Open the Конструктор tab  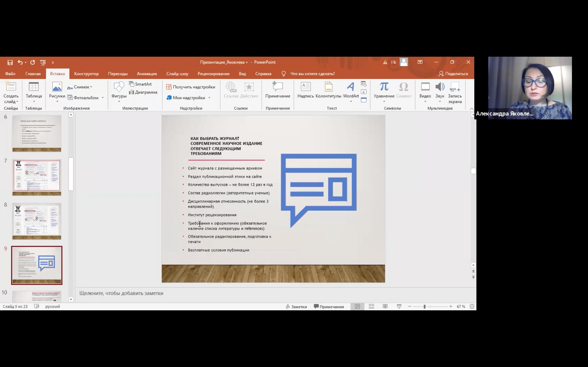(86, 74)
